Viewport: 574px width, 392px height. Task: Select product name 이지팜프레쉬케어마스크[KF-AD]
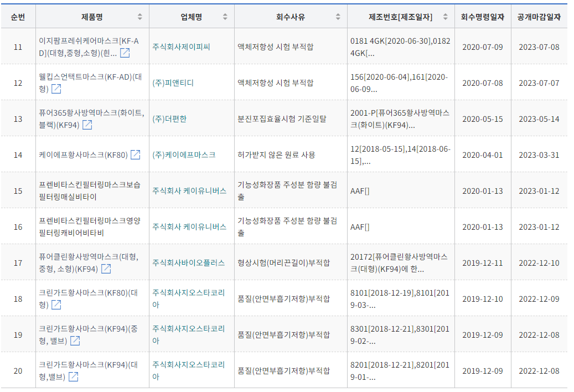tap(89, 47)
